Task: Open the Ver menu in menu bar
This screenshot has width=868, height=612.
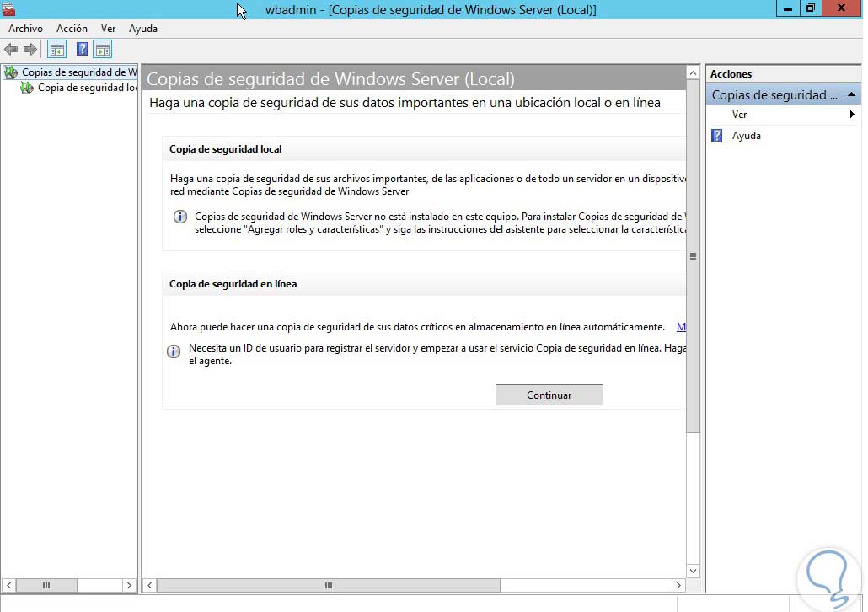Action: click(108, 29)
